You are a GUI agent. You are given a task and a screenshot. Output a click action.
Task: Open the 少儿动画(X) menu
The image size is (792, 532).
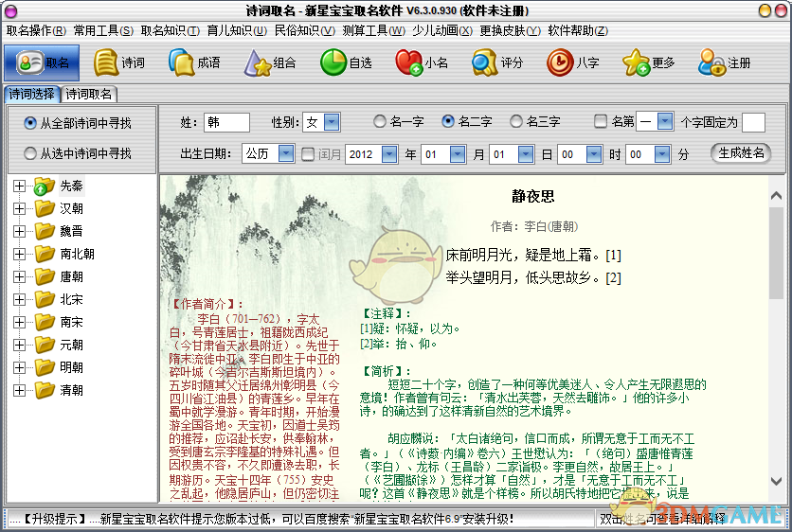point(442,31)
